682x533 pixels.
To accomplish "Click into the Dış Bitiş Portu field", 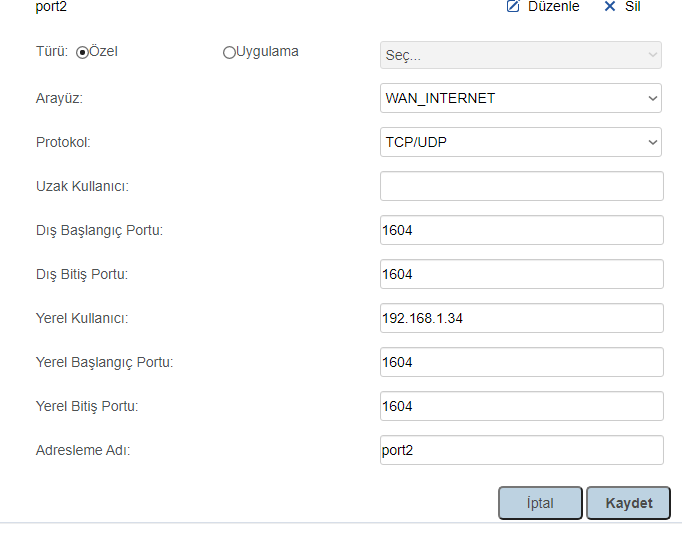I will [x=522, y=274].
